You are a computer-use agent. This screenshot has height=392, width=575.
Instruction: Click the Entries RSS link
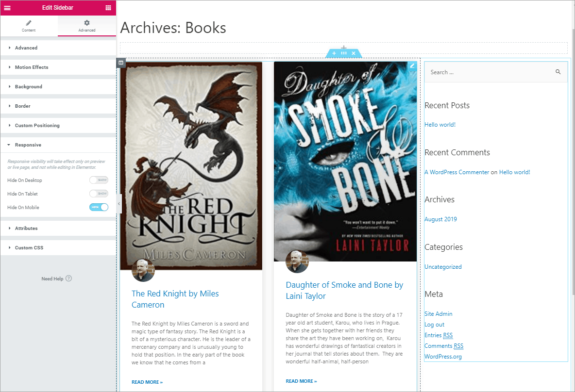[x=439, y=335]
